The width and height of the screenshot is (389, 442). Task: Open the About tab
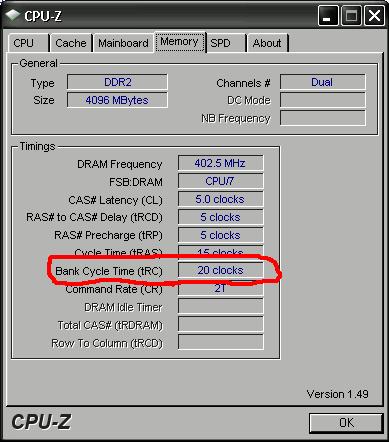coord(267,43)
